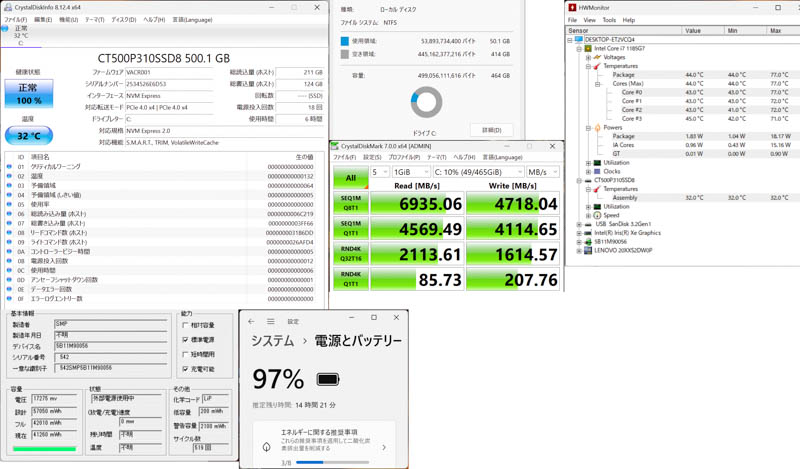Select the LENOVO 20XXS2DW0P tree entry
Screen dimensions: 800x469
coord(622,250)
